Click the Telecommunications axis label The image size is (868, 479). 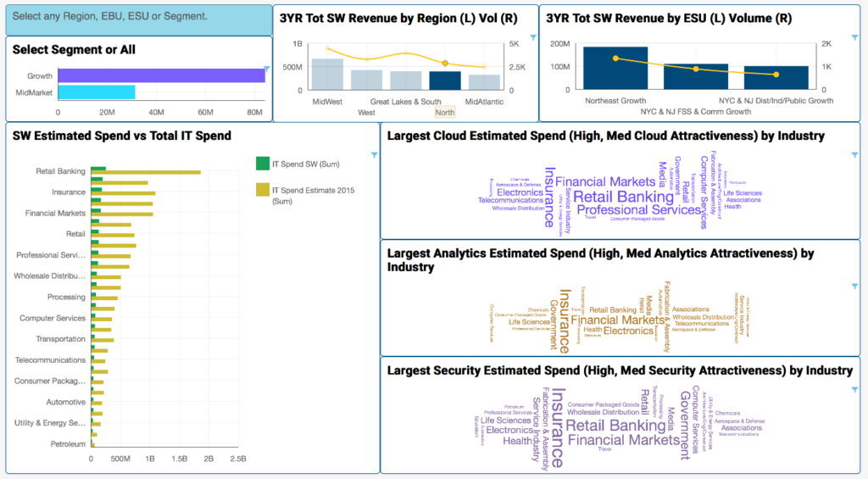pos(50,360)
